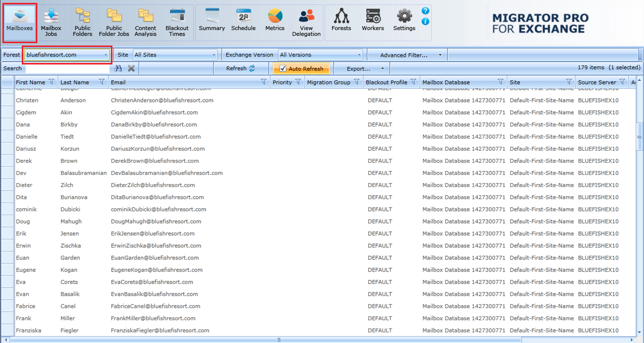Open filter on Last Name column

pyautogui.click(x=101, y=82)
